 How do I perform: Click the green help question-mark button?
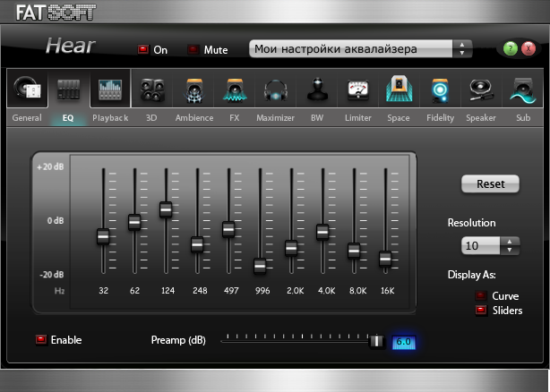click(x=510, y=48)
